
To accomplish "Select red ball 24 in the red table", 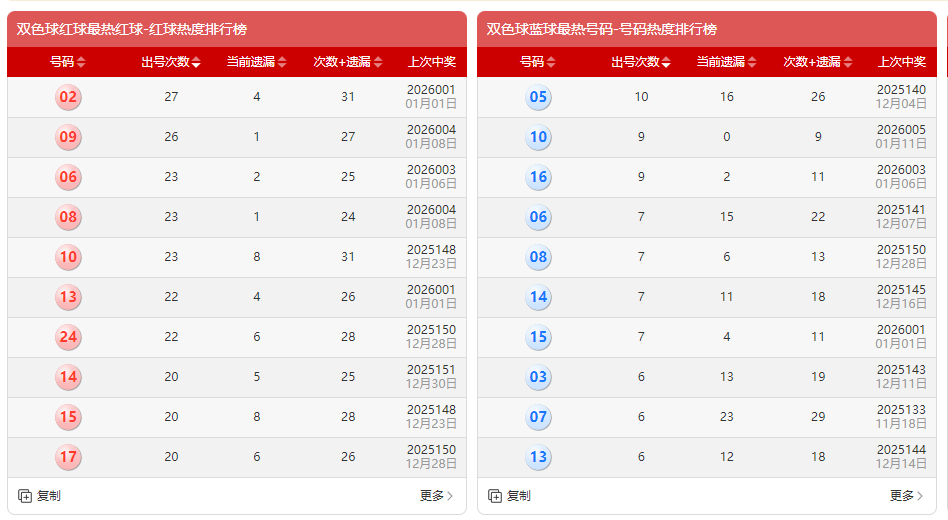I will pos(68,338).
